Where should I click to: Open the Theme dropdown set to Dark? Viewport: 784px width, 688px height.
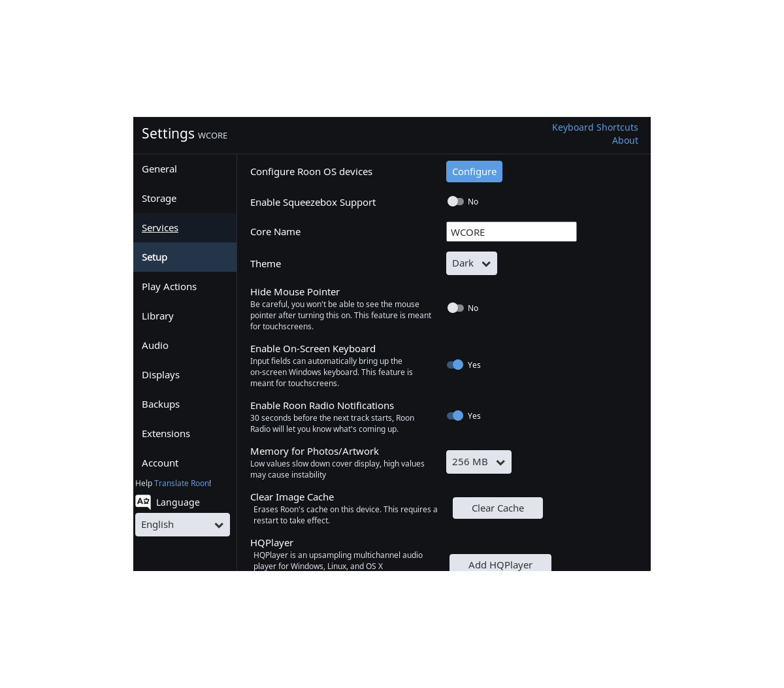click(x=472, y=263)
